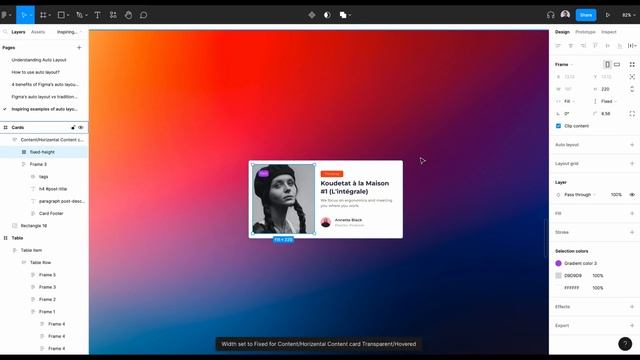
Task: Toggle the Clip content checkbox
Action: 558,126
